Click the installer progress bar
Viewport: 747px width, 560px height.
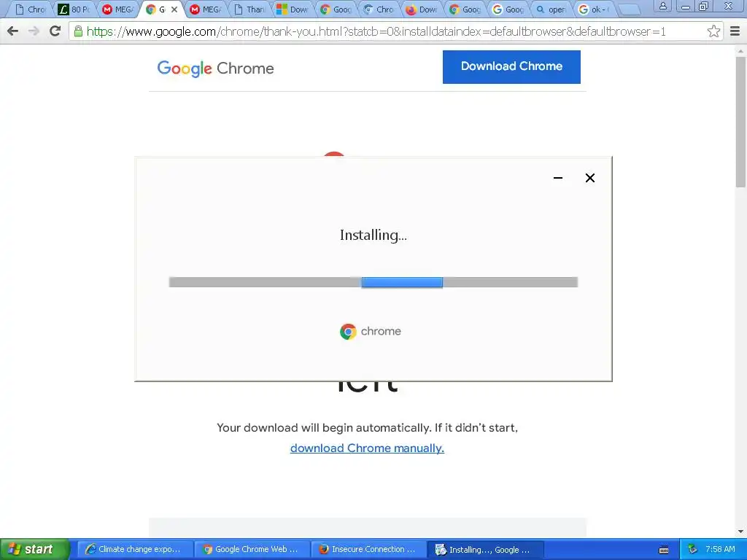(x=373, y=282)
